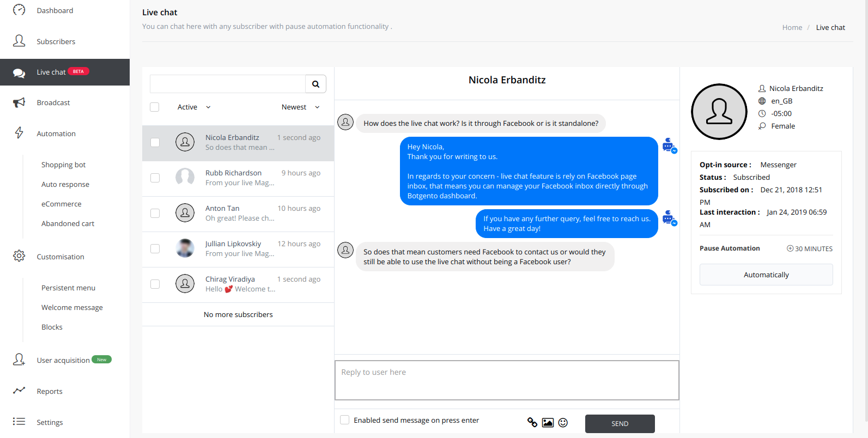Click the large profile avatar in details panel
The height and width of the screenshot is (438, 868).
[x=719, y=112]
